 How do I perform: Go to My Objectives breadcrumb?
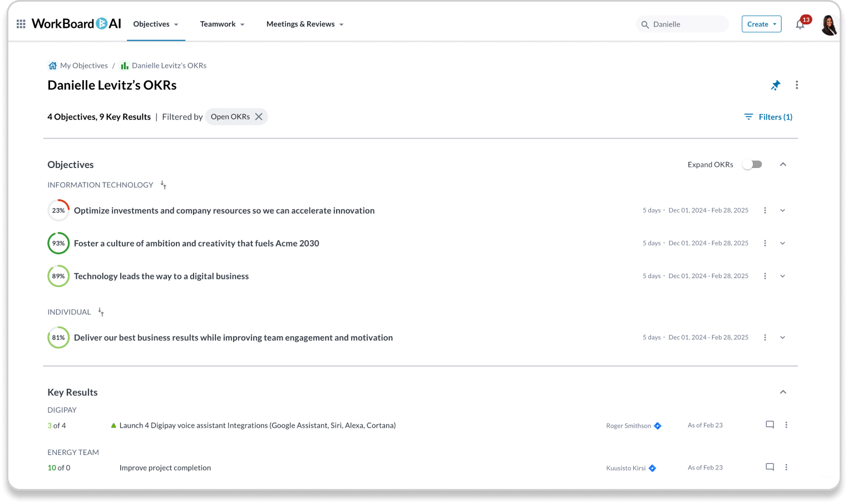tap(84, 66)
